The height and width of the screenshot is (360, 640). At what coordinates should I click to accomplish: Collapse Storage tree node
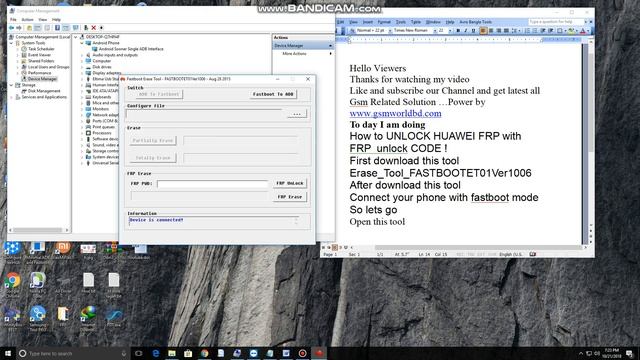pos(11,85)
